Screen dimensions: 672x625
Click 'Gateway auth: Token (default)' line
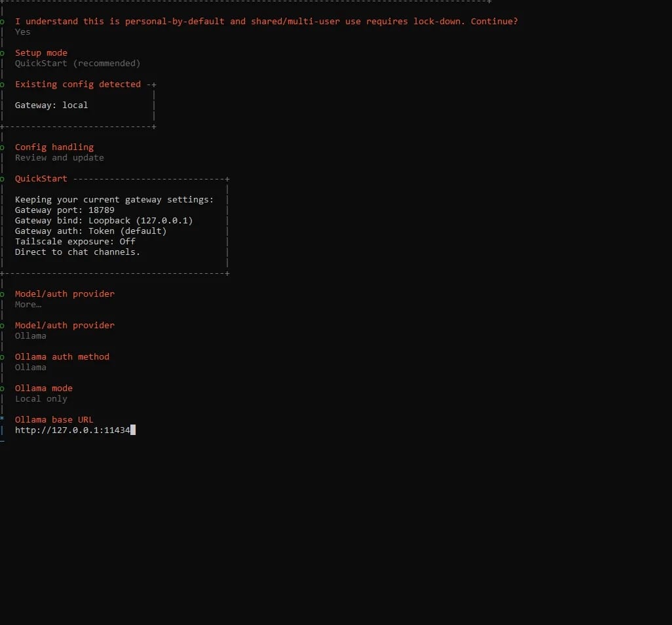[91, 231]
